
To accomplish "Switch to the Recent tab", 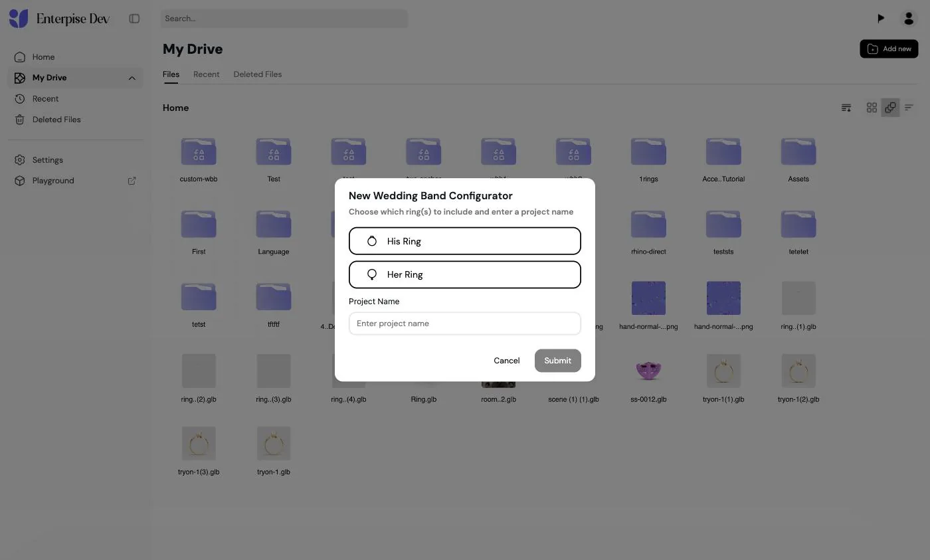I will 207,74.
